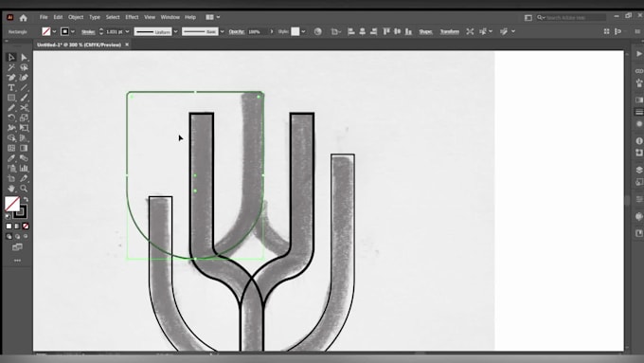Open stroke color dropdown in control bar
The image size is (644, 363).
73,31
